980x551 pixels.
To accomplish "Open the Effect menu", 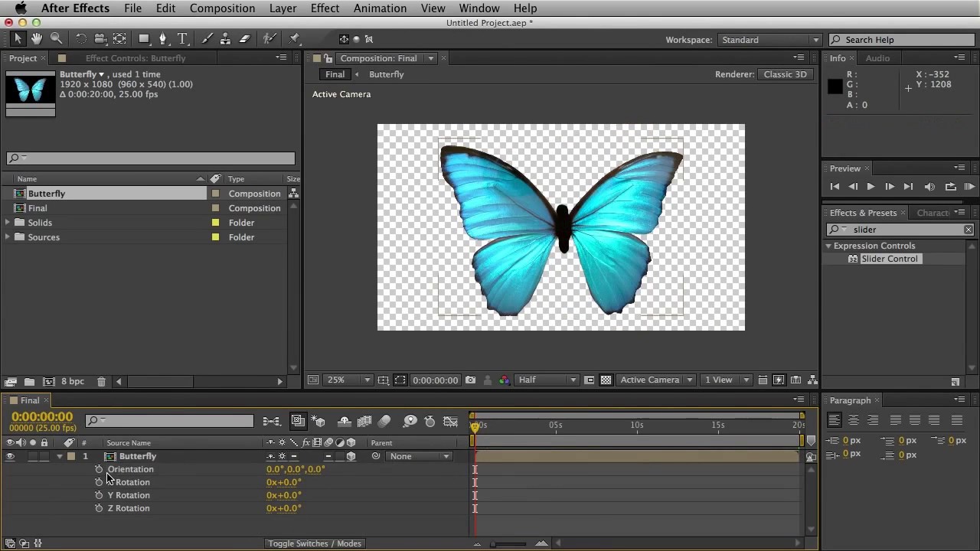I will click(x=325, y=8).
